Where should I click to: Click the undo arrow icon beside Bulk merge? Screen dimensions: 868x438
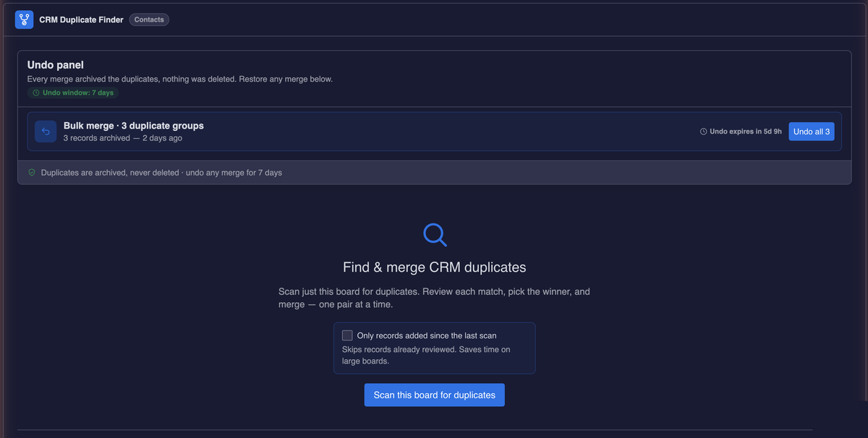pos(46,132)
